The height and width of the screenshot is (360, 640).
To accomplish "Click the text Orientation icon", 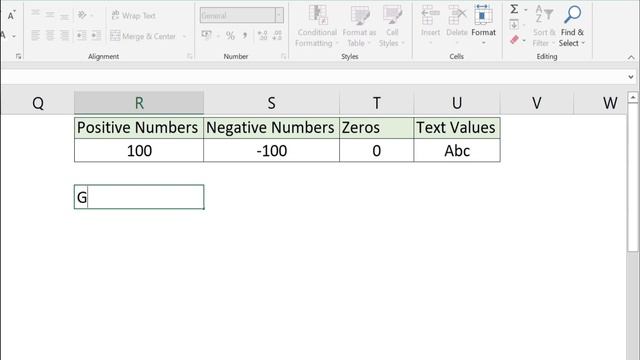I will [x=82, y=15].
